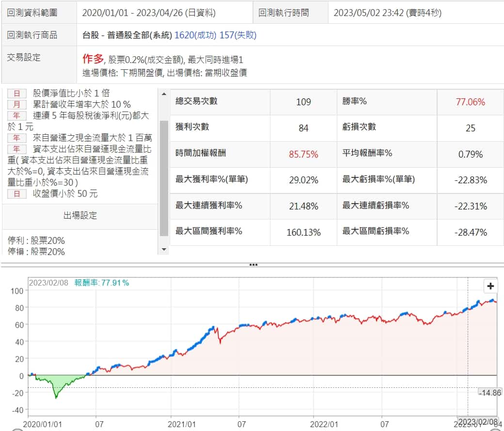Click the three-dot splitter handle above the chart
Screen dimensions: 504x431
[252, 265]
